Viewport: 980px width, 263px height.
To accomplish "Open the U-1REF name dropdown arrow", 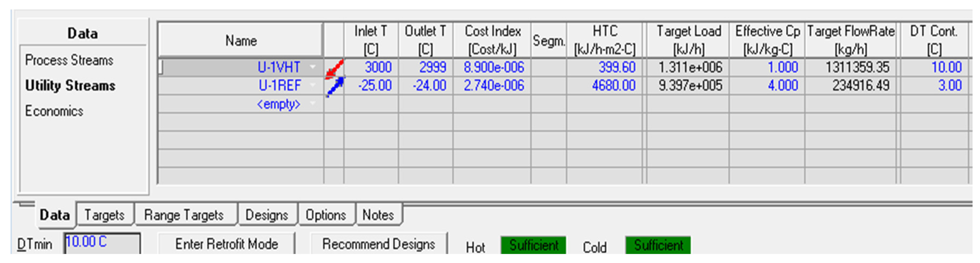I will click(x=313, y=85).
